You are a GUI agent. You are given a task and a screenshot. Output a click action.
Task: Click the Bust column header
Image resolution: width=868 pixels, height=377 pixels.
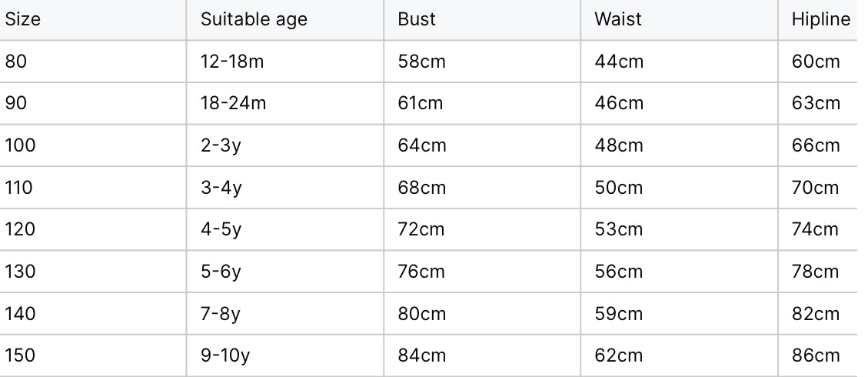417,19
